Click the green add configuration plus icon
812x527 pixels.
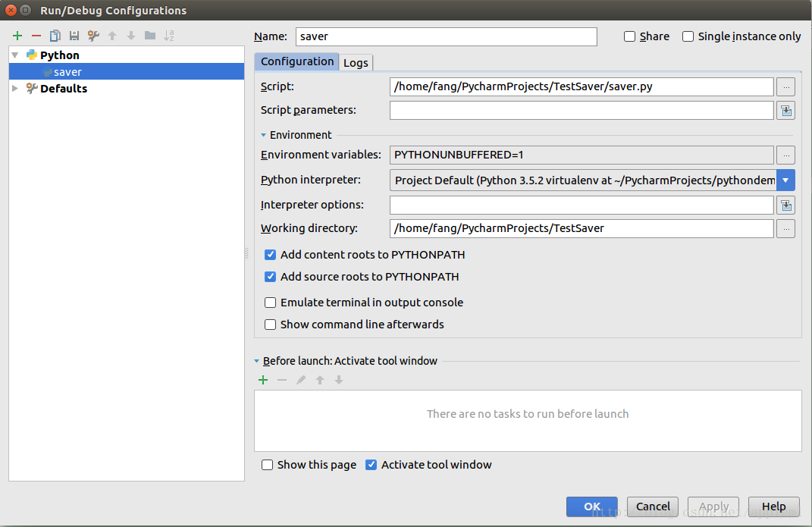[x=17, y=36]
